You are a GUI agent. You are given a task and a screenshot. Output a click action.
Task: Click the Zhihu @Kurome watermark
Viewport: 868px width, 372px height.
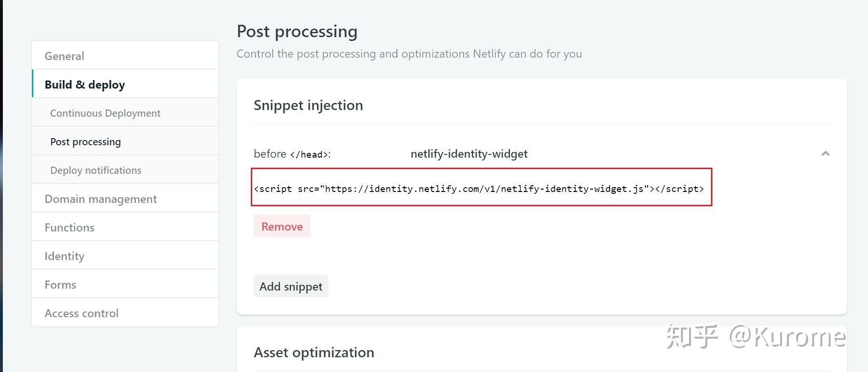756,336
